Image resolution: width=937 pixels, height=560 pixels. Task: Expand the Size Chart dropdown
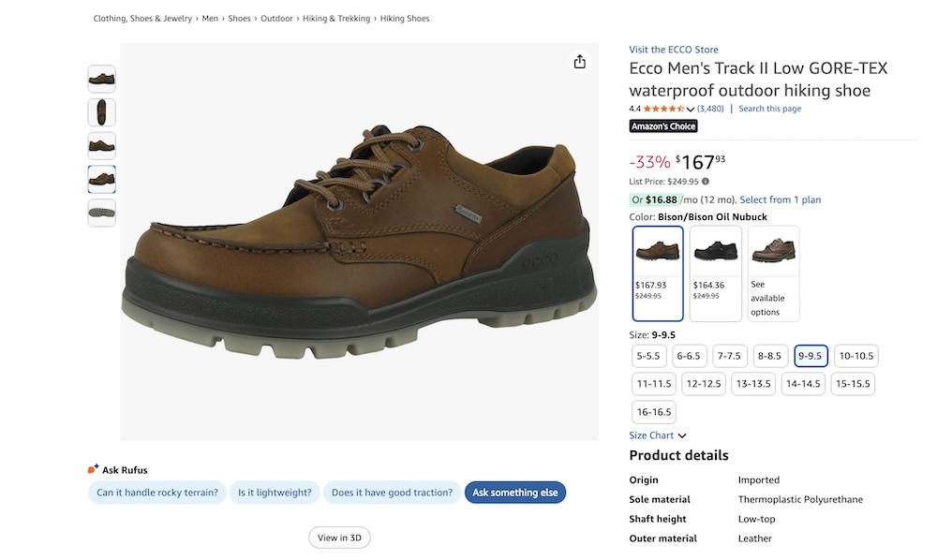[x=658, y=435]
